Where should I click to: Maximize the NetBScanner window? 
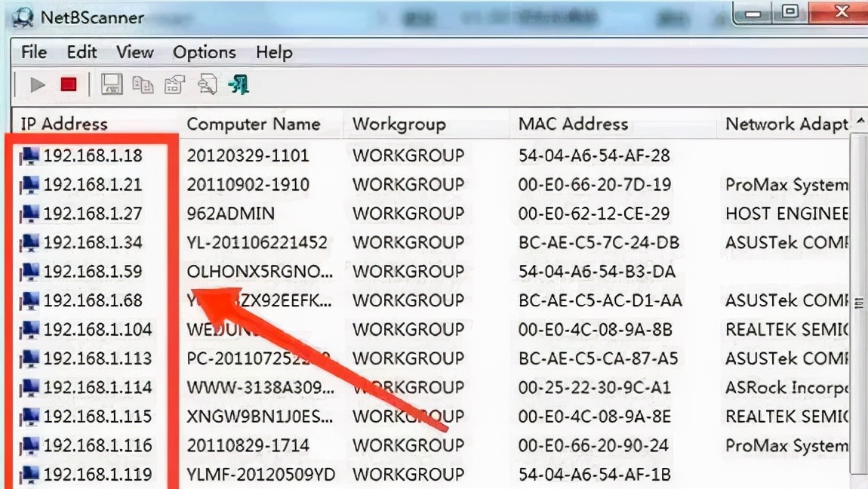tap(790, 12)
